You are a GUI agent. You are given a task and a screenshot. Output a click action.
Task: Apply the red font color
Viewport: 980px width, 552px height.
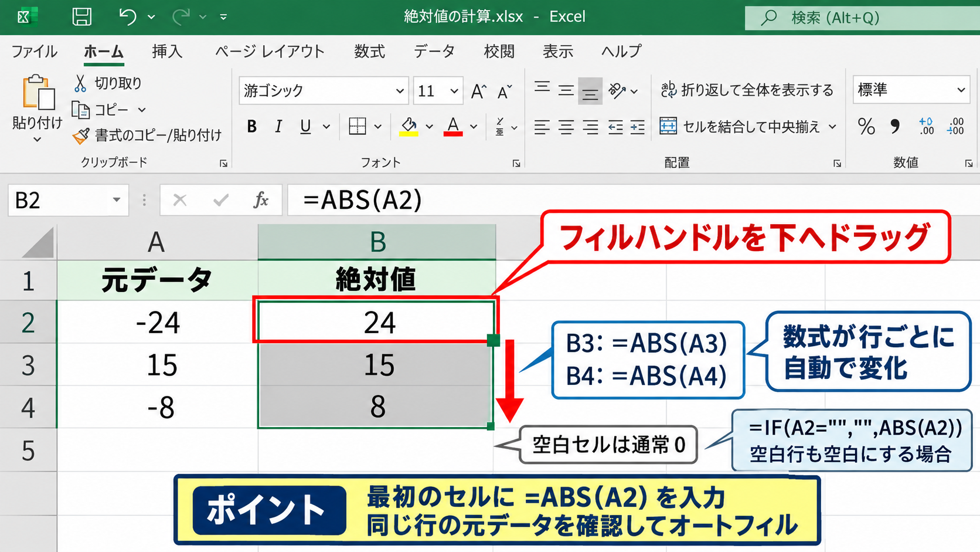[x=453, y=126]
